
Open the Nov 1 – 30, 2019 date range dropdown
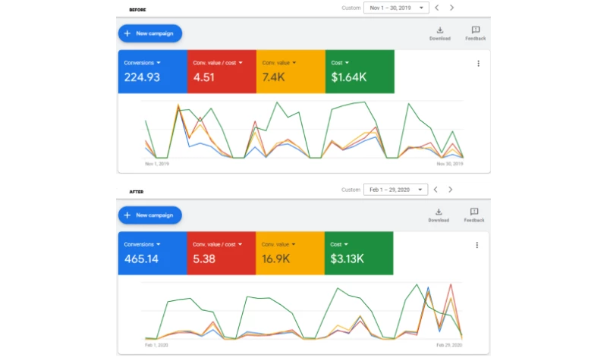pos(396,8)
